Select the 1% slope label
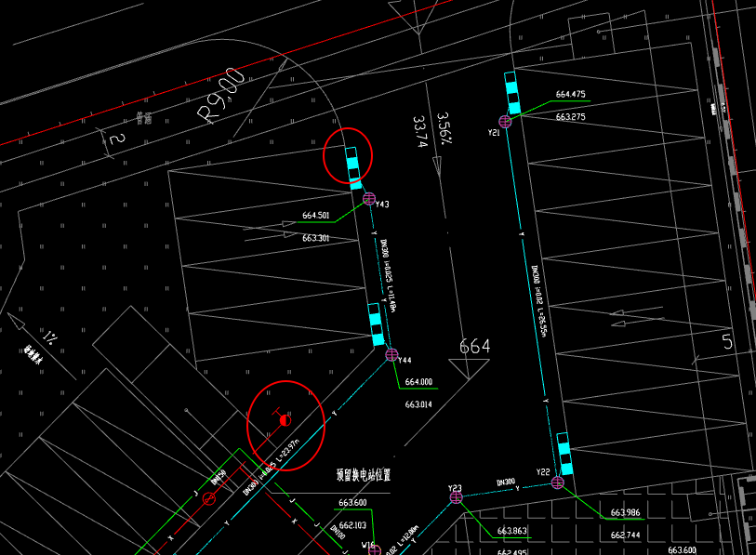This screenshot has height=555, width=756. tap(48, 337)
